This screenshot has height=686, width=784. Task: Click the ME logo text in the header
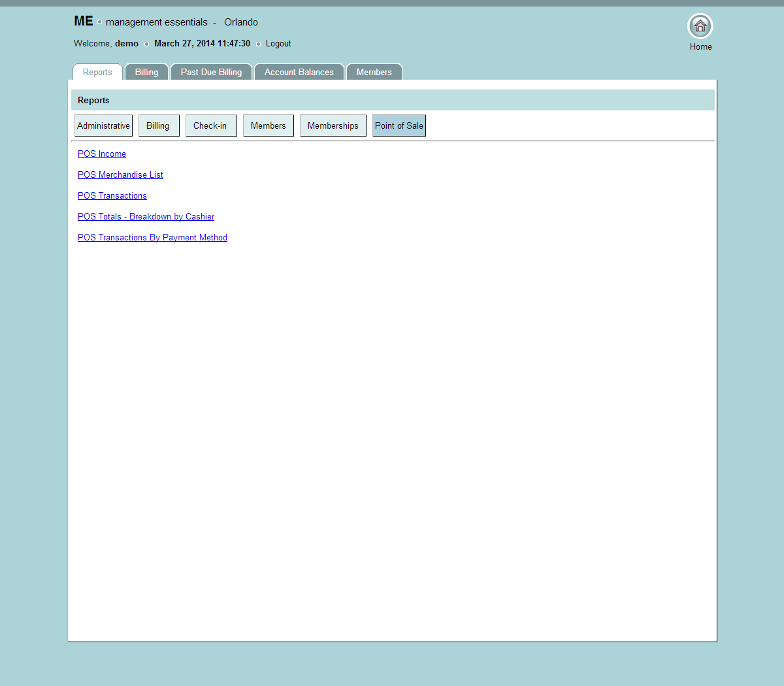84,22
